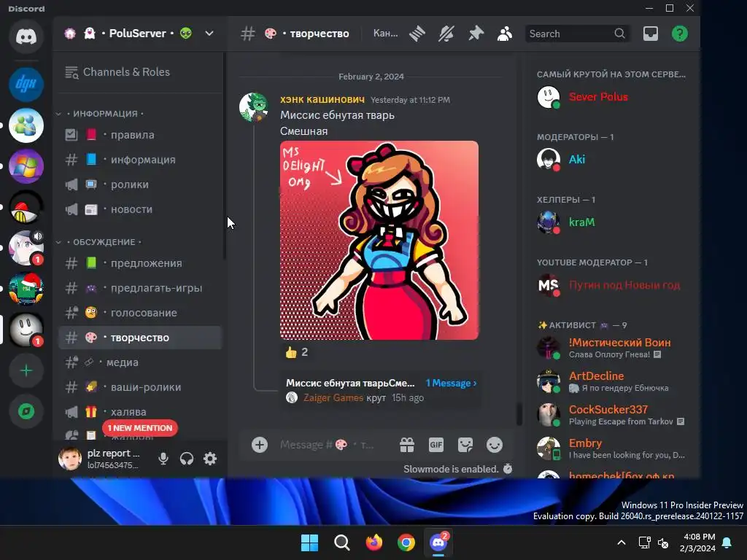
Task: Jump to 1 NEW MENTION
Action: 140,427
